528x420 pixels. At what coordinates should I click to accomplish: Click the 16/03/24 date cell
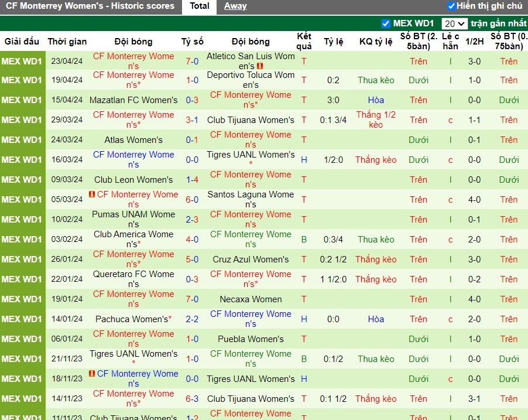tap(67, 160)
